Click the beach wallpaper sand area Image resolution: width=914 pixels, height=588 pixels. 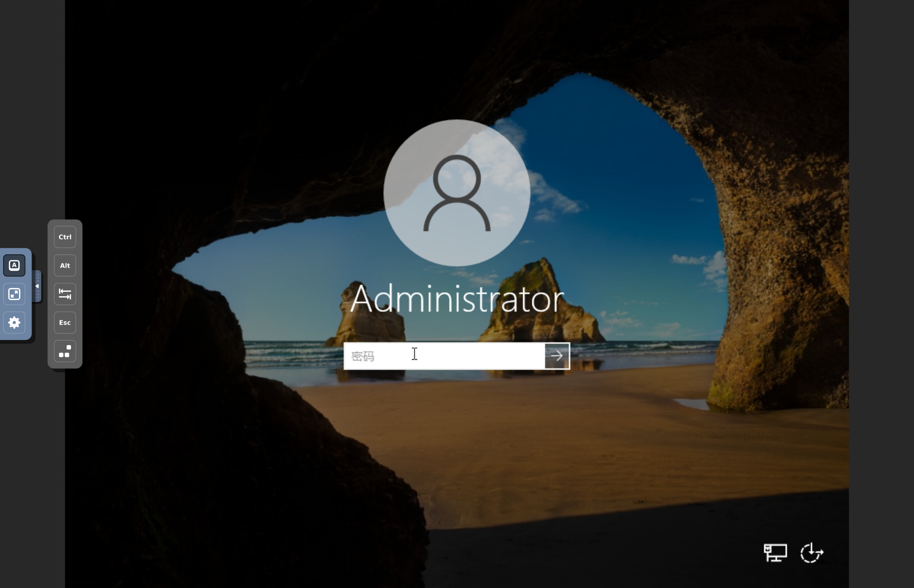pyautogui.click(x=573, y=439)
